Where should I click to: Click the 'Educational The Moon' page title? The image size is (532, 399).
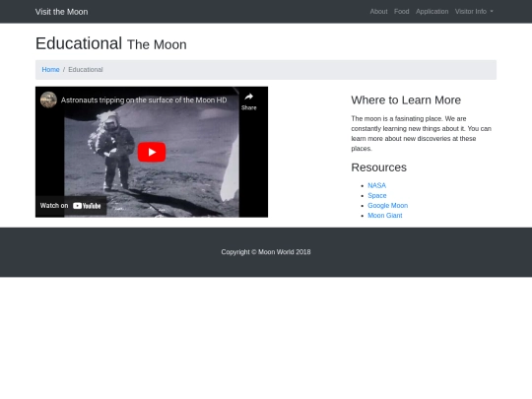[x=111, y=43]
